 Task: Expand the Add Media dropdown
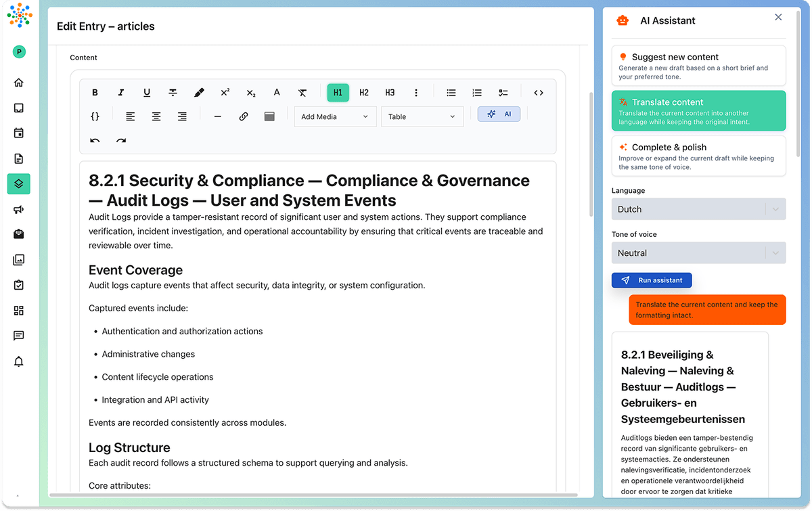pyautogui.click(x=335, y=116)
